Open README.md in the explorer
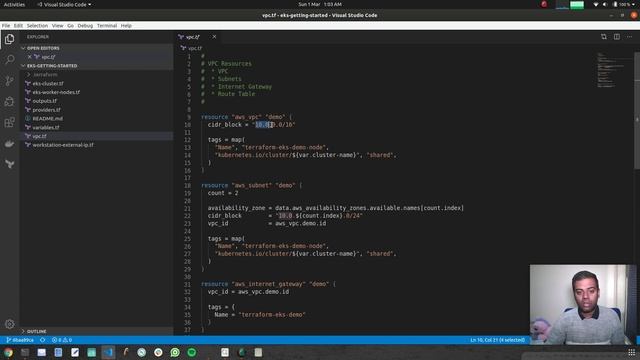640x360 pixels. [97, 118]
